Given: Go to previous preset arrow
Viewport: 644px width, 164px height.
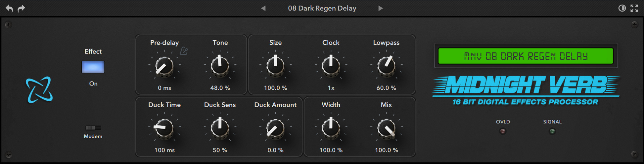Looking at the screenshot, I should coord(263,8).
